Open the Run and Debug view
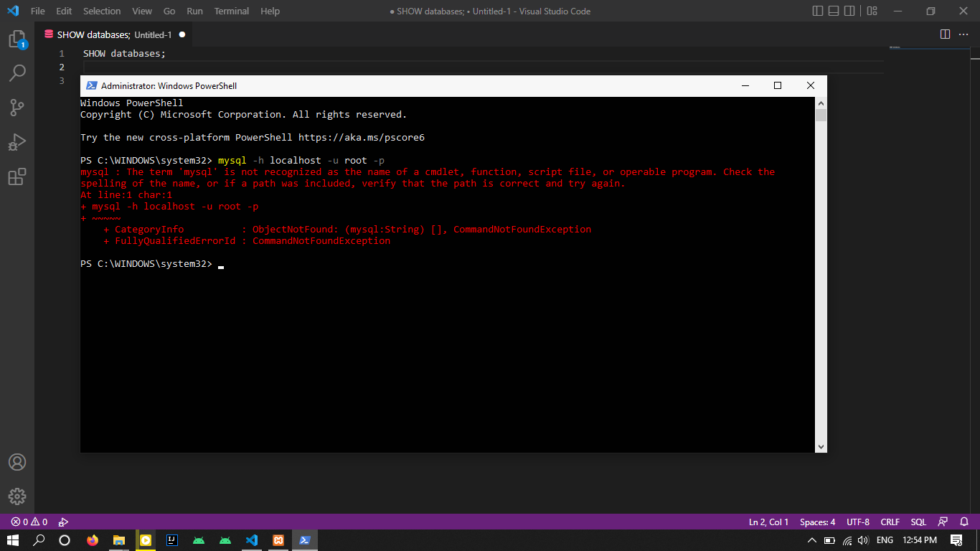The width and height of the screenshot is (980, 551). 17,142
